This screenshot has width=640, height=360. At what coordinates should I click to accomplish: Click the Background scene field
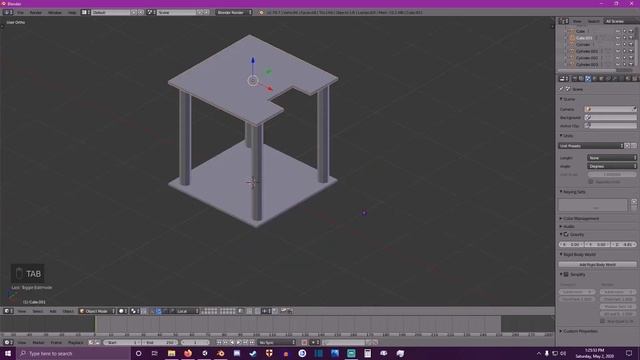click(610, 118)
